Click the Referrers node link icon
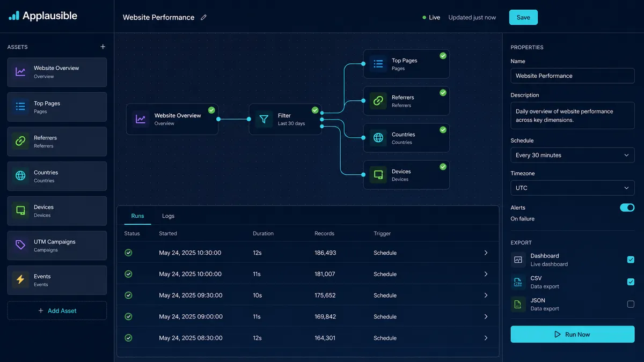The width and height of the screenshot is (644, 362). (x=378, y=101)
